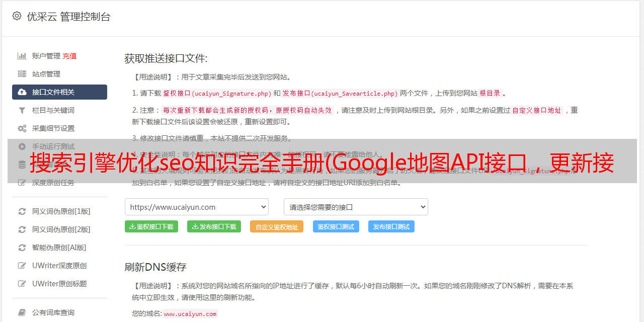Viewport: 644px width, 322px height.
Task: Click the book icon for 公有词库查询
Action: (x=22, y=312)
